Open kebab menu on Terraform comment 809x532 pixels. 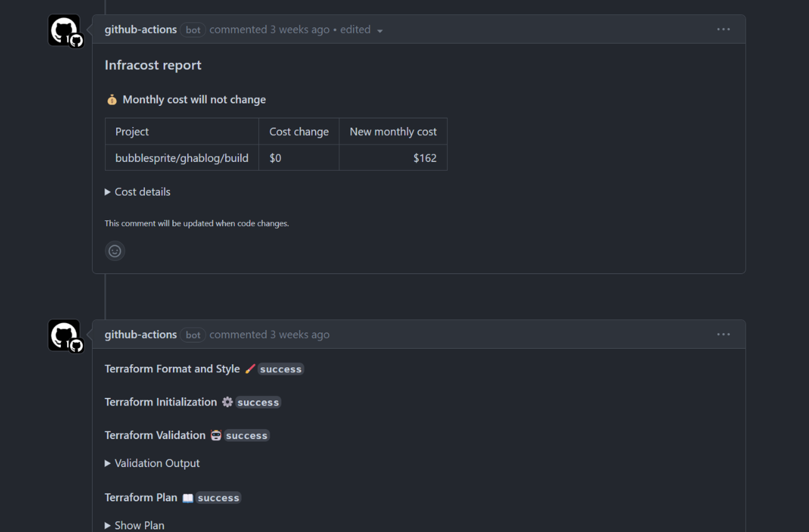(x=723, y=334)
